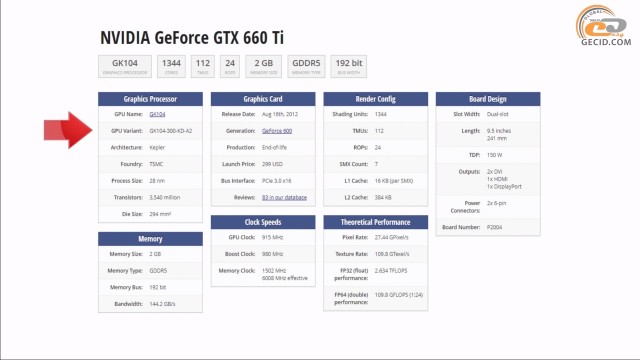Click the Render Config section header
Viewport: 640px width, 360px height.
pyautogui.click(x=376, y=99)
